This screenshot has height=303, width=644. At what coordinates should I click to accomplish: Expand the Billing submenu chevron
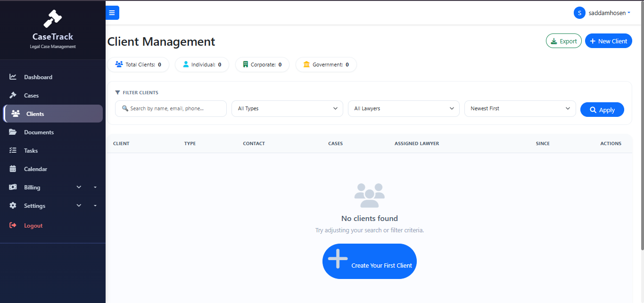click(79, 187)
